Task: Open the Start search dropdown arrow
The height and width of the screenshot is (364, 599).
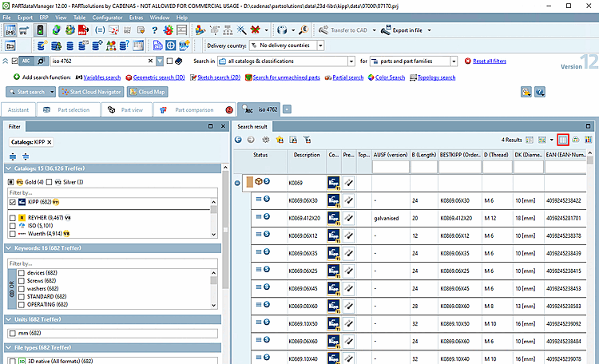Action: 52,92
